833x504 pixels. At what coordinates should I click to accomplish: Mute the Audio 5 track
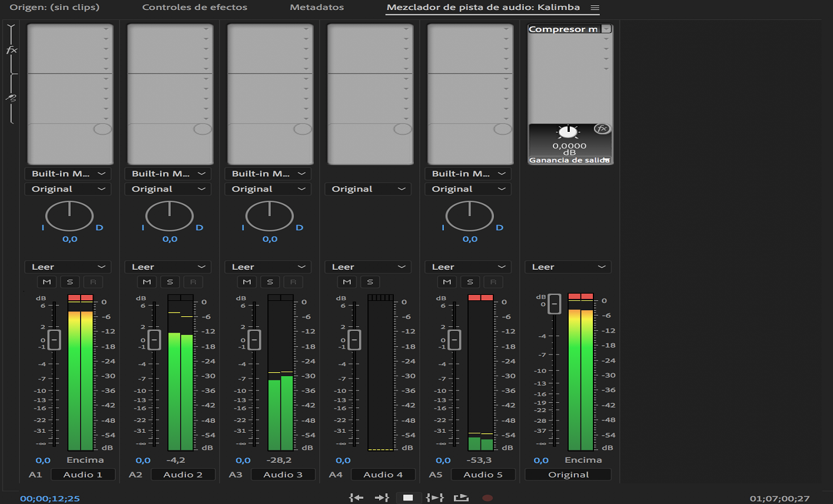(x=447, y=282)
